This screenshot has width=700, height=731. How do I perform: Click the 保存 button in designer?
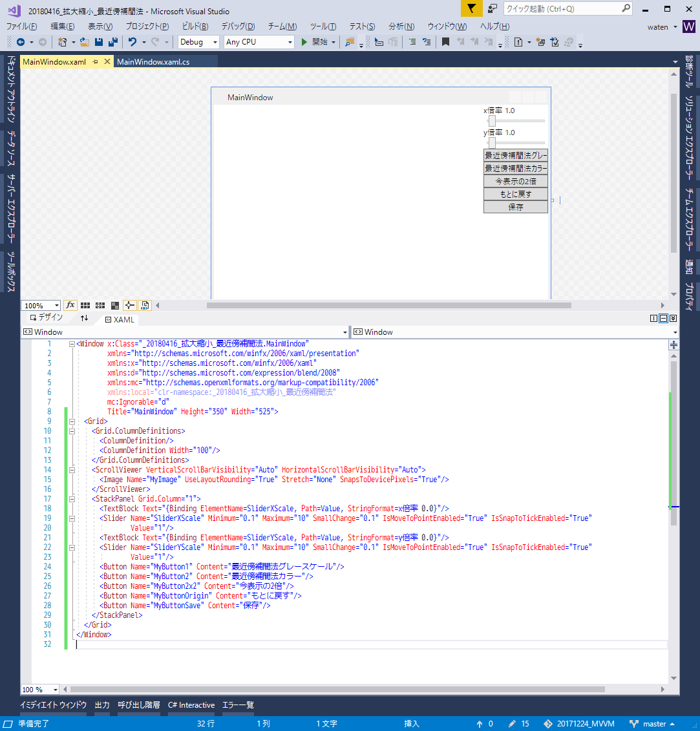coord(515,207)
